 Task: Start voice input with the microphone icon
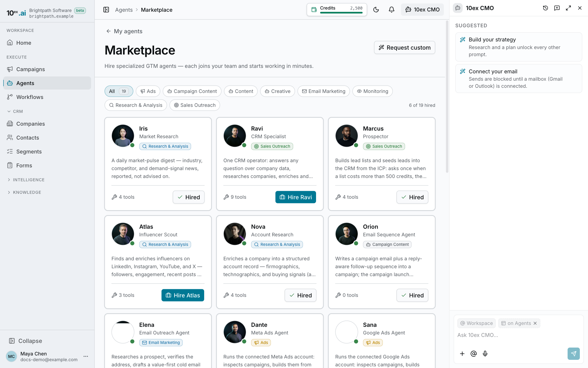pyautogui.click(x=485, y=354)
